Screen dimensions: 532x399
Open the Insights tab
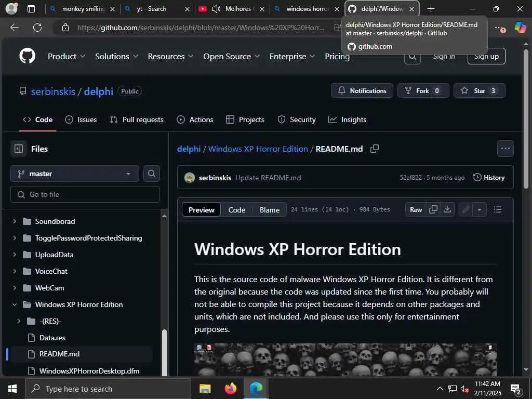pyautogui.click(x=348, y=119)
